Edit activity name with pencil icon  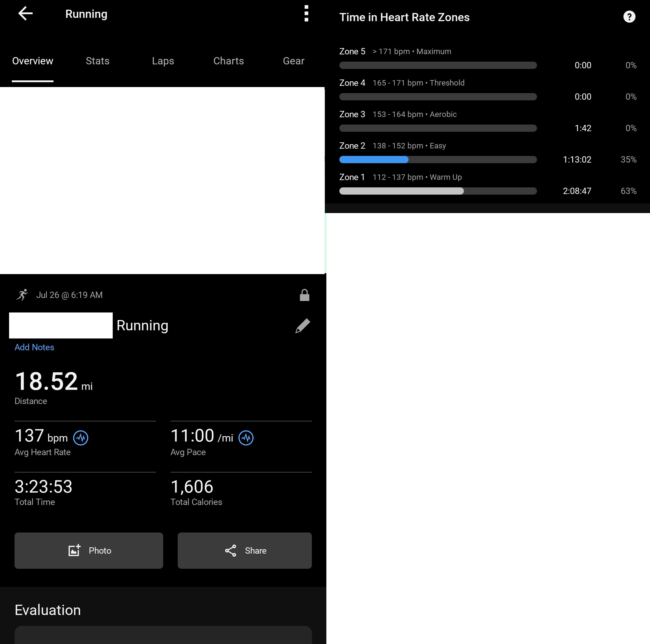tap(302, 326)
